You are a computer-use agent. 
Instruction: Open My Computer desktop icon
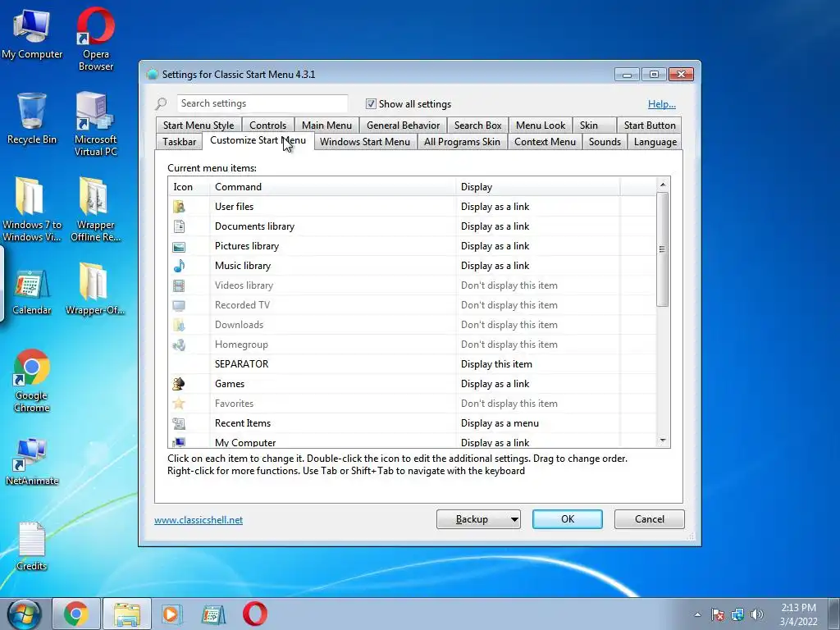click(32, 34)
